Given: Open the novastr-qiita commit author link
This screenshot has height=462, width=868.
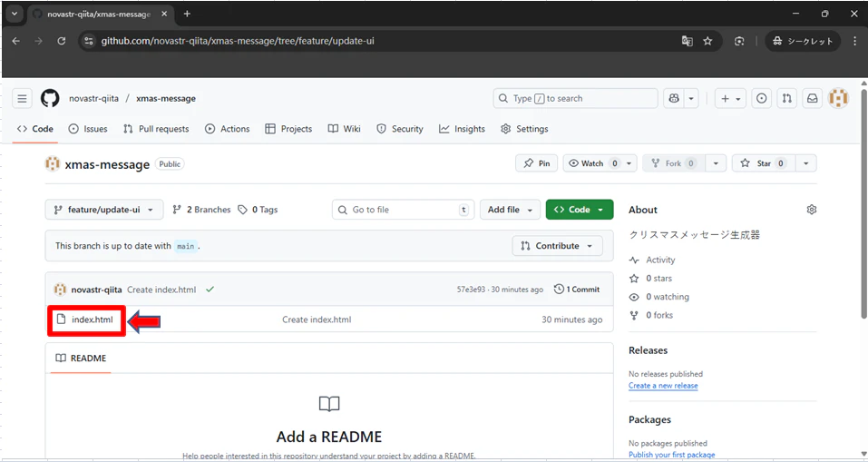Looking at the screenshot, I should pyautogui.click(x=96, y=290).
